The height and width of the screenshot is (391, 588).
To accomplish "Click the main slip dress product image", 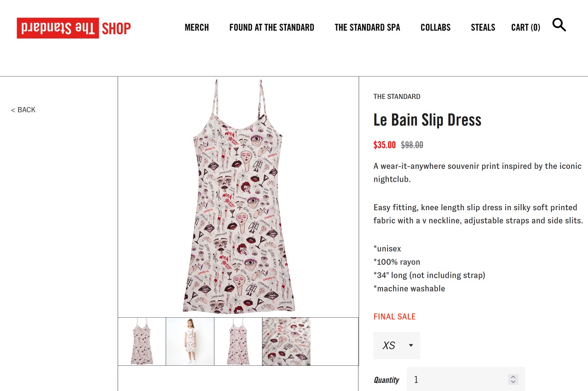I will (x=238, y=196).
